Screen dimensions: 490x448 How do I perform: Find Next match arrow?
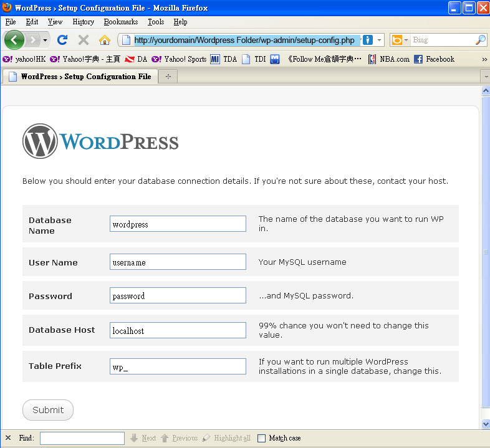click(143, 438)
